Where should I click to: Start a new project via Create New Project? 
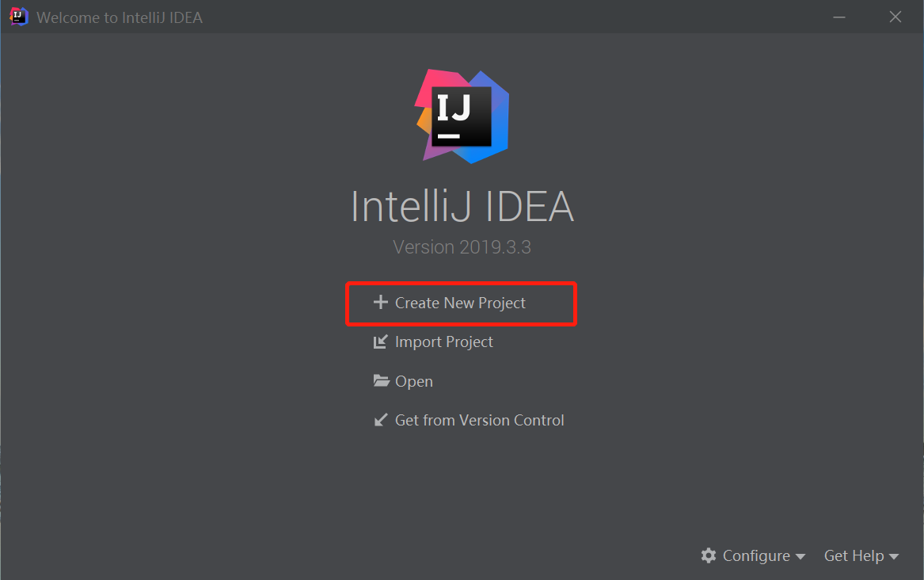pos(459,303)
